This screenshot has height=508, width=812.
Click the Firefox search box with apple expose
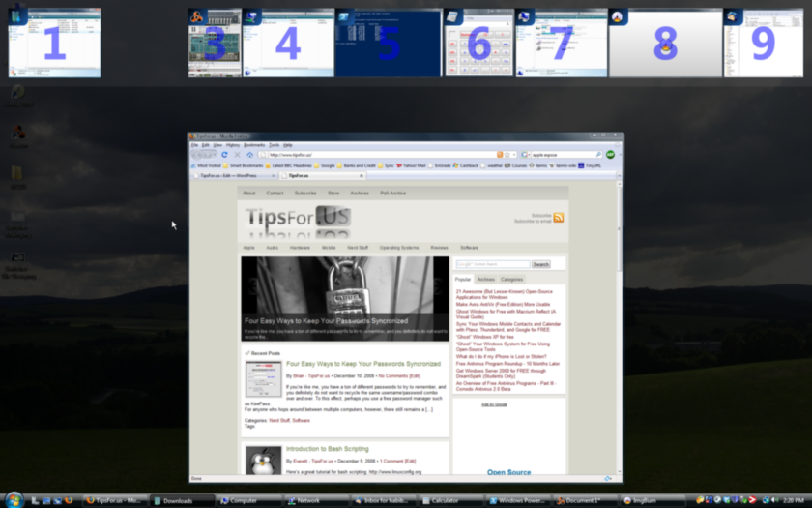[563, 155]
